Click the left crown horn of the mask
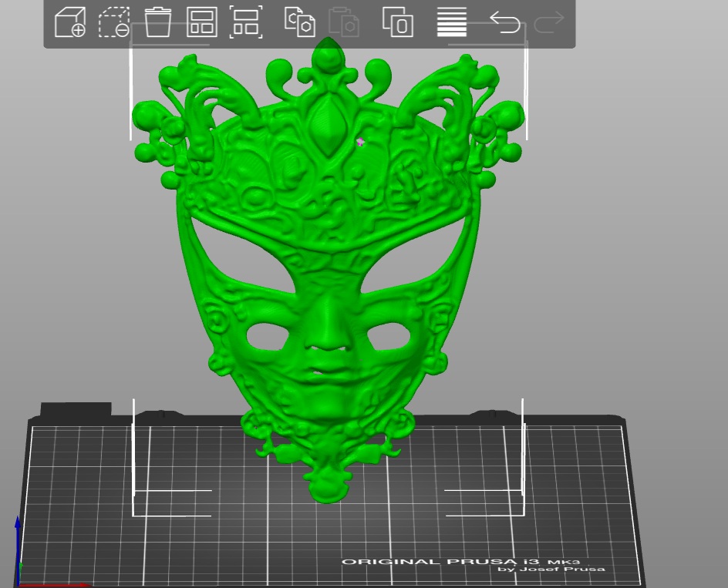 204,92
